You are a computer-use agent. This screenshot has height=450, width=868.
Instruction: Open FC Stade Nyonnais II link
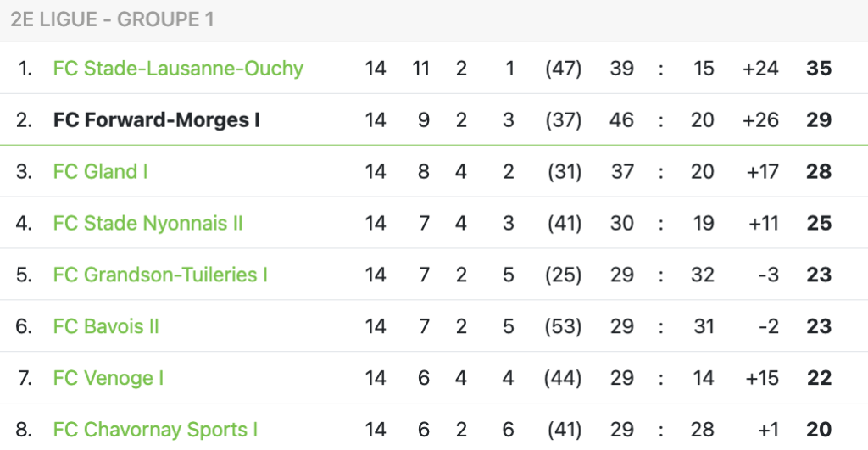147,223
